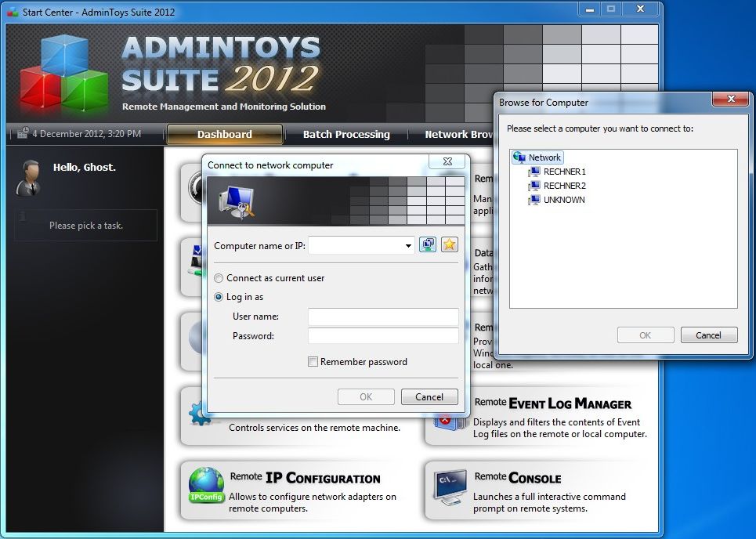Image resolution: width=756 pixels, height=539 pixels.
Task: Click the RECHNER1 computer icon
Action: 534,172
